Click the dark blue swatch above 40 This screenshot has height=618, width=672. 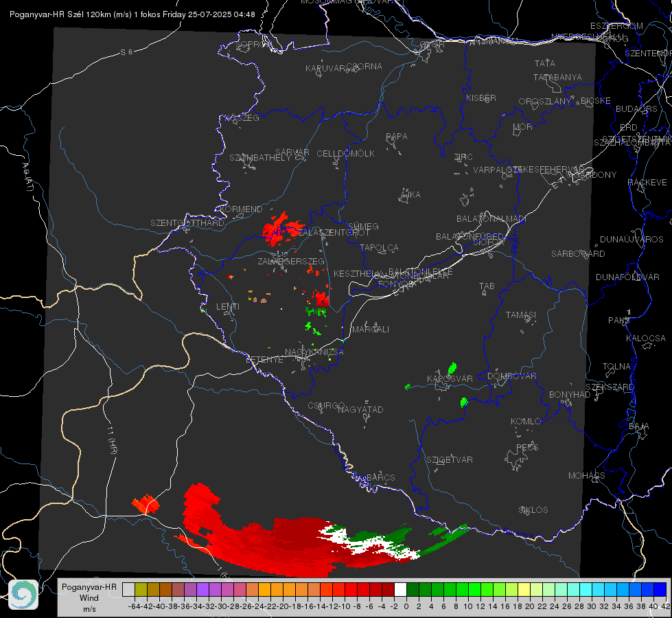coord(660,589)
